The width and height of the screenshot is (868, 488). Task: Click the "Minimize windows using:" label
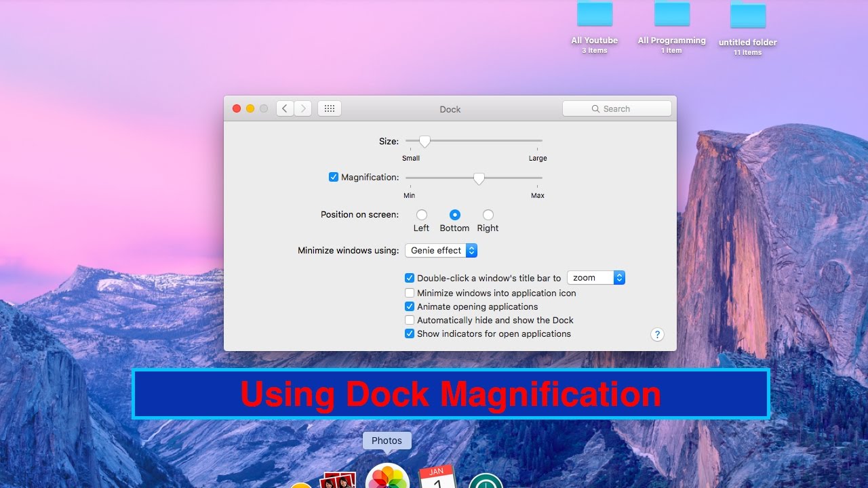click(x=349, y=250)
